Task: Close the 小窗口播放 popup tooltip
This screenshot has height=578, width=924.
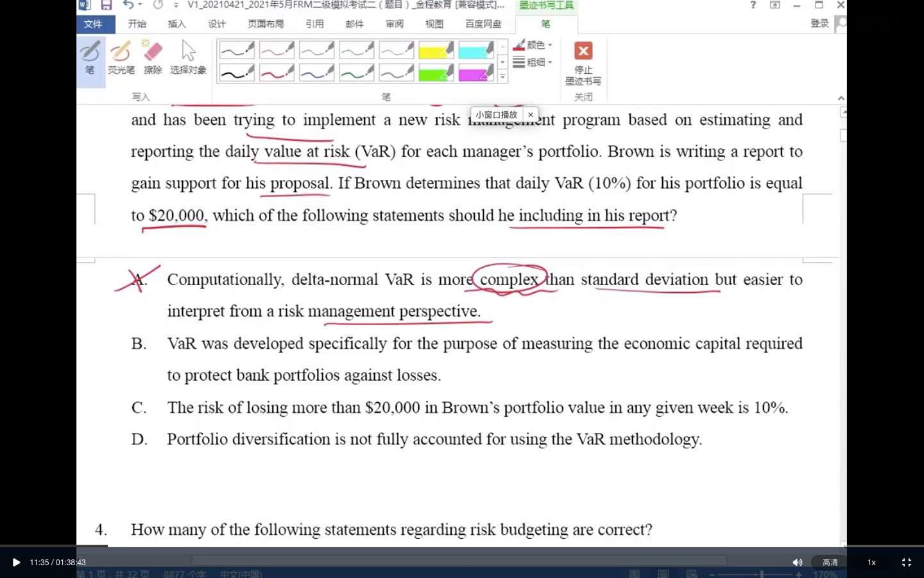Action: coord(531,115)
